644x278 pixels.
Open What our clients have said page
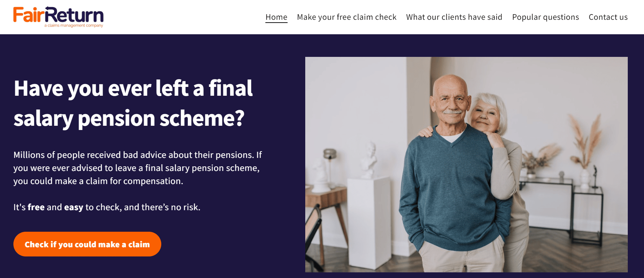pyautogui.click(x=454, y=17)
